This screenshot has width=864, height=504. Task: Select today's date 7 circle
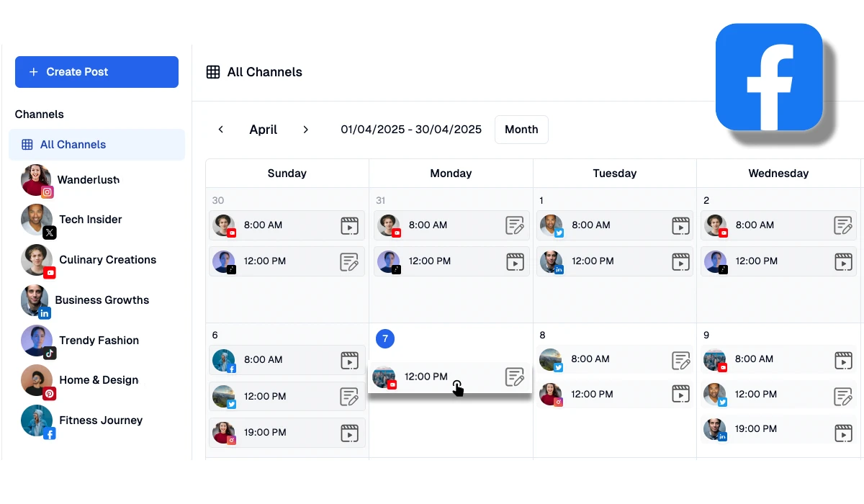[385, 338]
